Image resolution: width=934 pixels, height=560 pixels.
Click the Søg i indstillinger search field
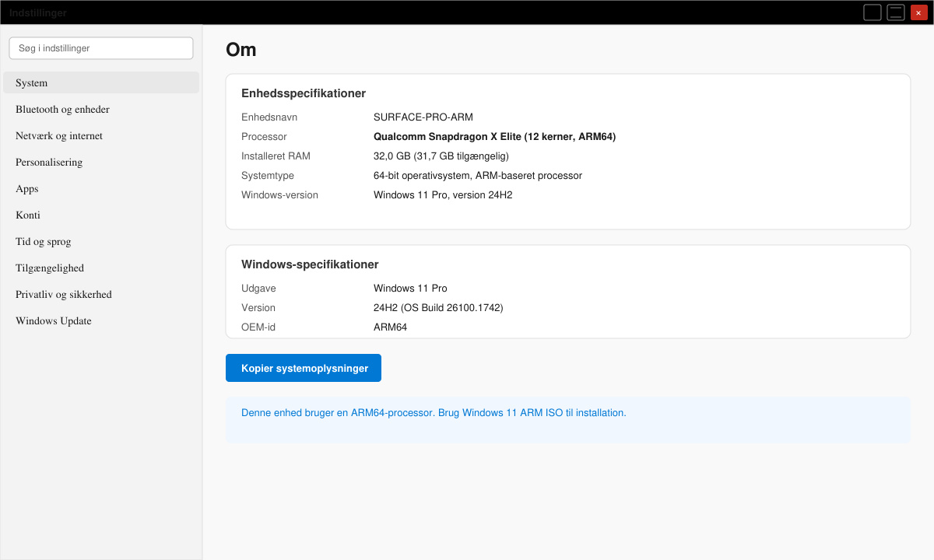(x=101, y=48)
